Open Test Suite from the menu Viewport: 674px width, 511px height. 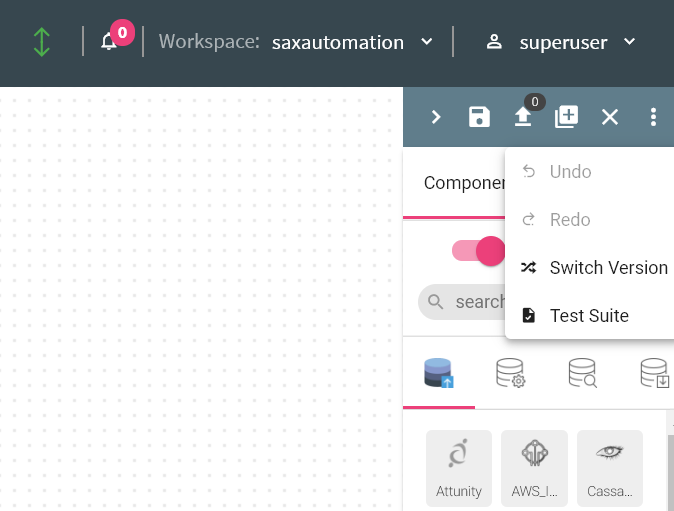point(589,316)
